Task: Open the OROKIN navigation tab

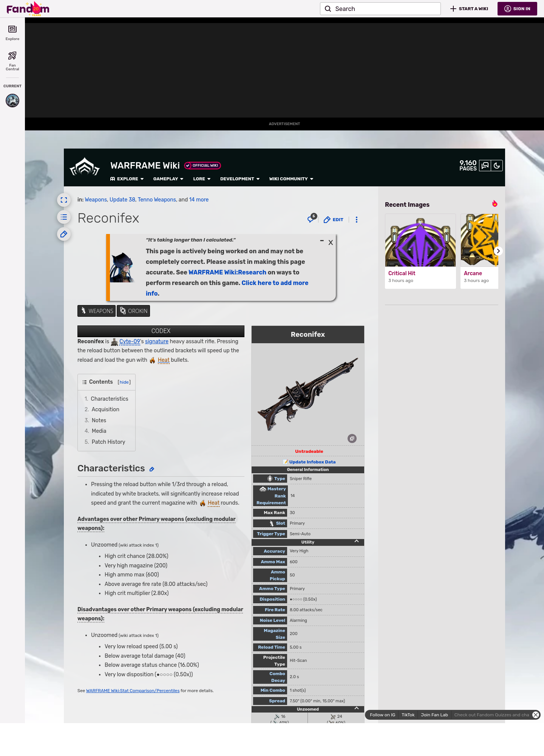Action: 133,311
